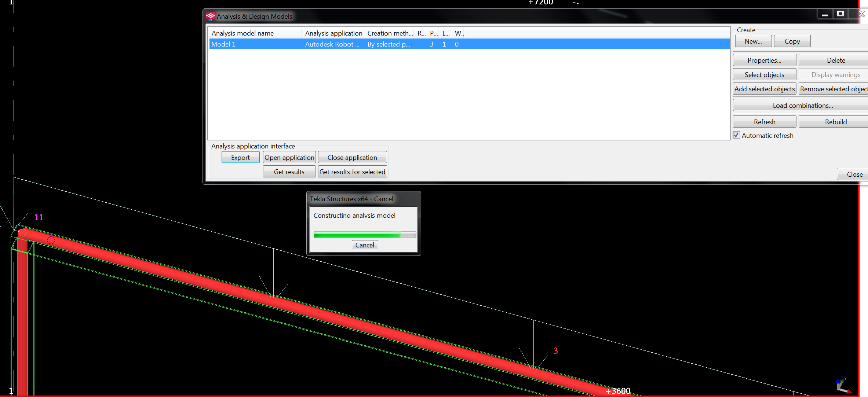The height and width of the screenshot is (397, 868).
Task: Click the Analysis application column header
Action: (x=333, y=33)
